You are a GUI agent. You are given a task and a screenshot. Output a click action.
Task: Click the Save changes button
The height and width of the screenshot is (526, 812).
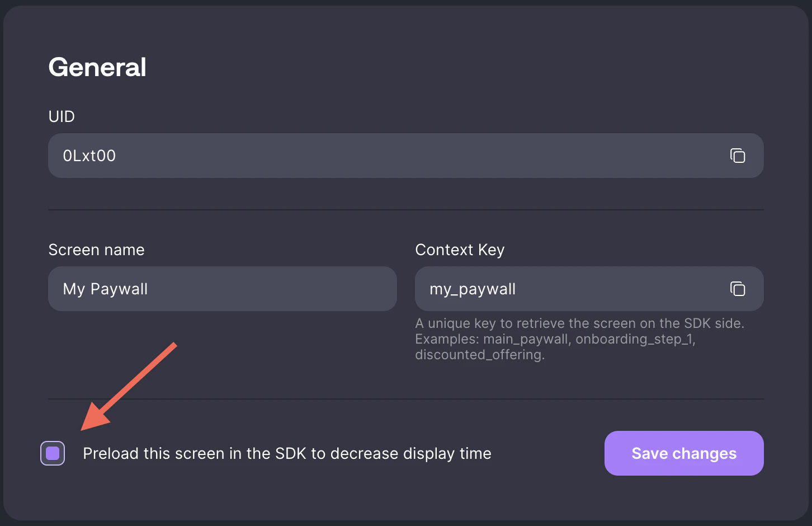coord(683,453)
